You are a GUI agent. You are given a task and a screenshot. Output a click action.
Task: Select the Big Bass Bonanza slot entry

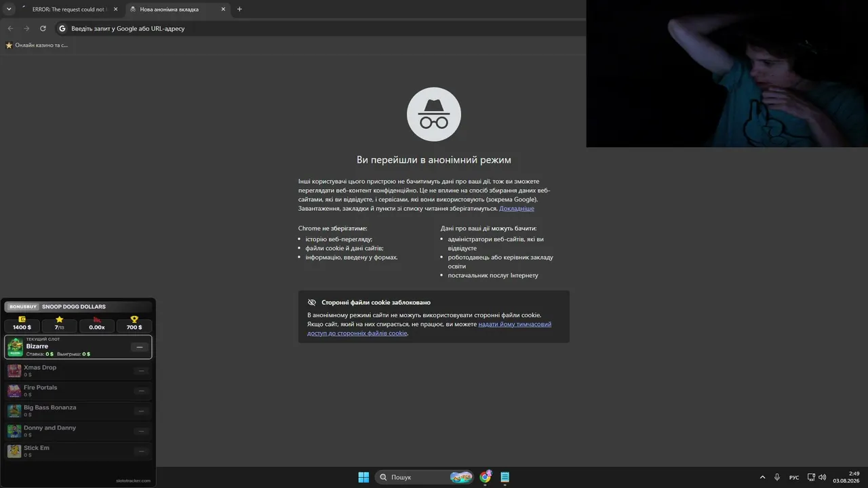point(78,411)
